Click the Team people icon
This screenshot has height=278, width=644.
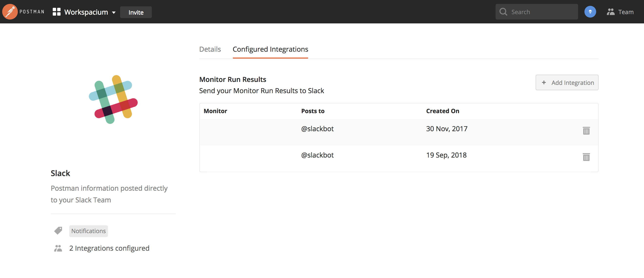(611, 12)
